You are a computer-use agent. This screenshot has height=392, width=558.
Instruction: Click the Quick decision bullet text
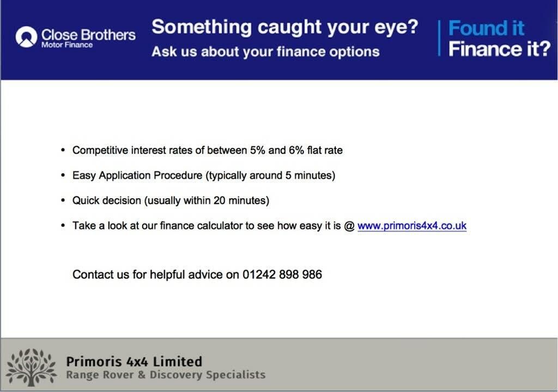(x=171, y=200)
